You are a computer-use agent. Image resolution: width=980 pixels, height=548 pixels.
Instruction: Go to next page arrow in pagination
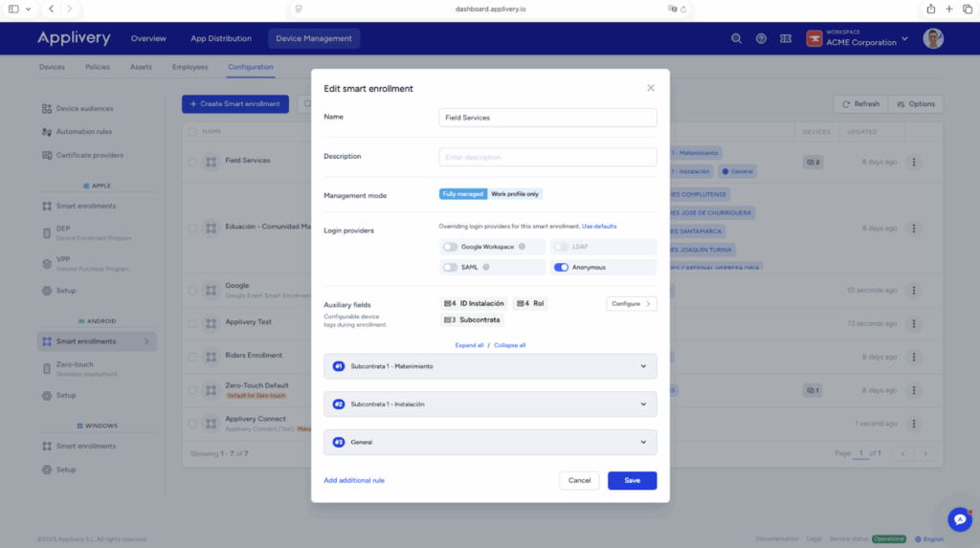tap(925, 453)
